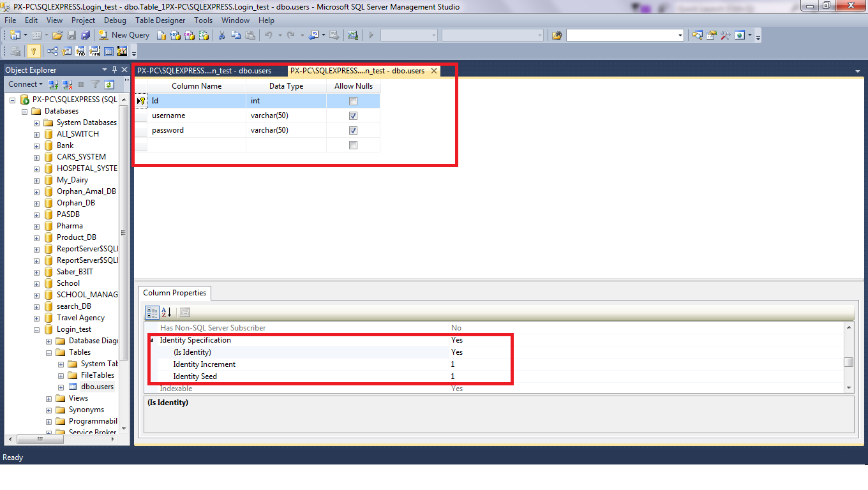This screenshot has width=868, height=490.
Task: Click the Analysis Services XMLA Query icon
Action: 204,35
